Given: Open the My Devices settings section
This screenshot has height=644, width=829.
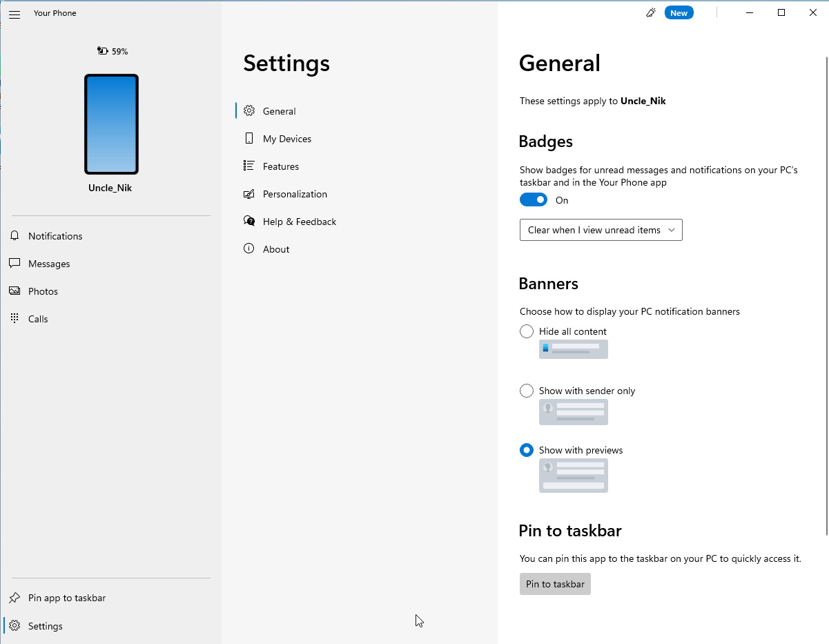Looking at the screenshot, I should pyautogui.click(x=286, y=139).
